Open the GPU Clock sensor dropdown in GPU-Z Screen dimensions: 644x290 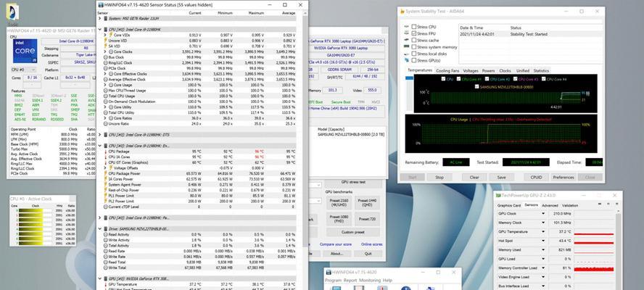point(543,214)
